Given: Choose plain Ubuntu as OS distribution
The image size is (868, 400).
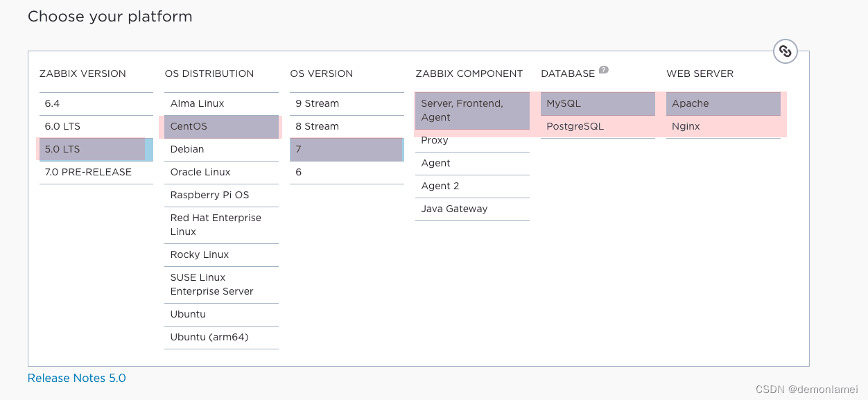Looking at the screenshot, I should point(222,315).
